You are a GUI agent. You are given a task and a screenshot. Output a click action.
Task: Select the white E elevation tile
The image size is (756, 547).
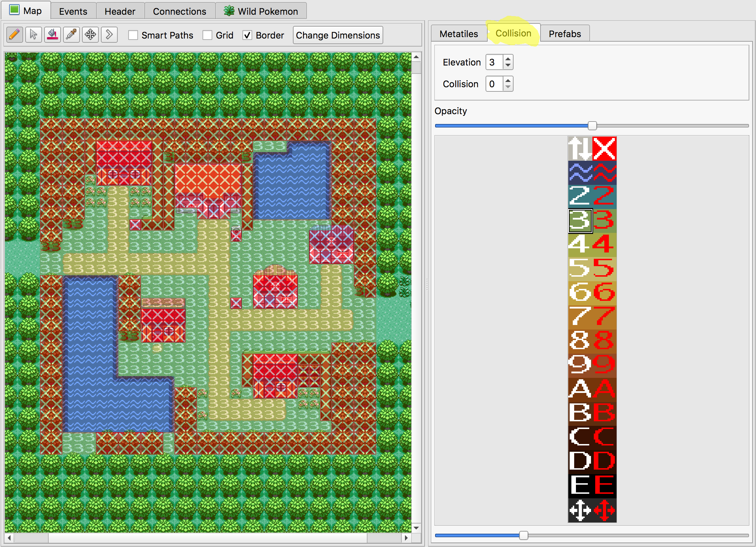(x=580, y=487)
